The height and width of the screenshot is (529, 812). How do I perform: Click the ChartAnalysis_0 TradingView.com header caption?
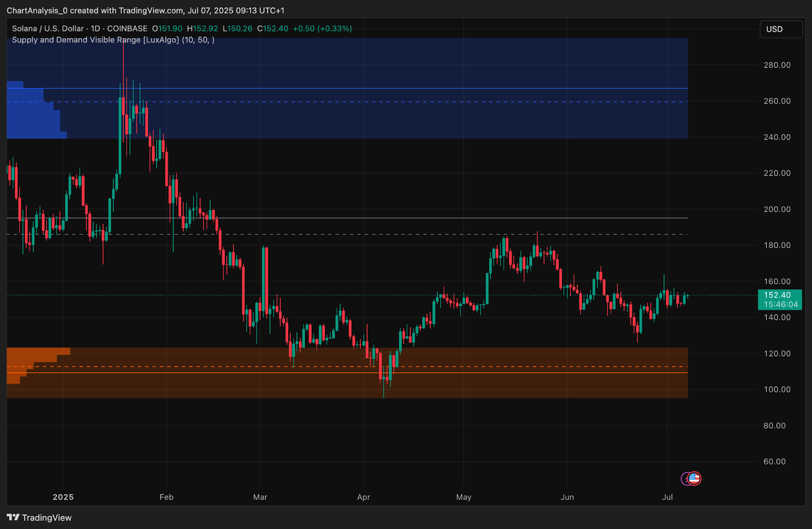(x=145, y=10)
